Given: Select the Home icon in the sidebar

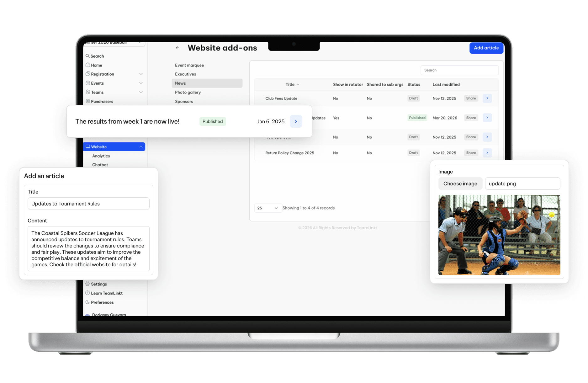Looking at the screenshot, I should pyautogui.click(x=88, y=65).
